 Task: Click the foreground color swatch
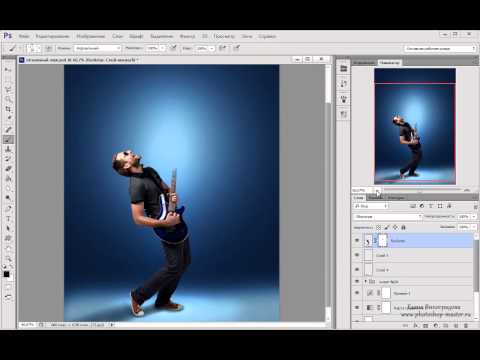pos(6,274)
